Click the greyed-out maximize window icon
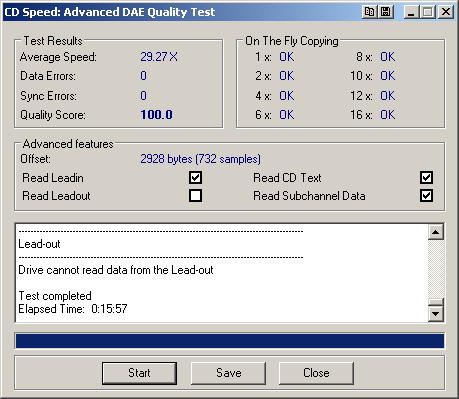The width and height of the screenshot is (459, 399). coord(428,12)
